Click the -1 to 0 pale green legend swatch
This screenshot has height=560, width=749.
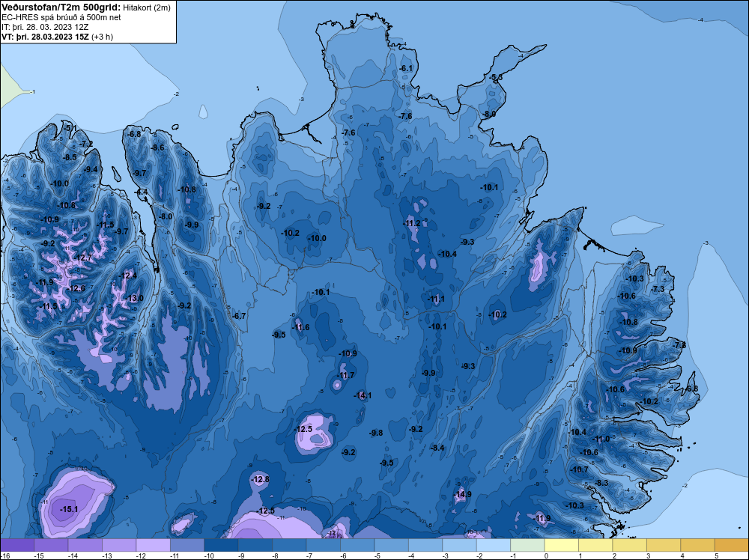[527, 545]
